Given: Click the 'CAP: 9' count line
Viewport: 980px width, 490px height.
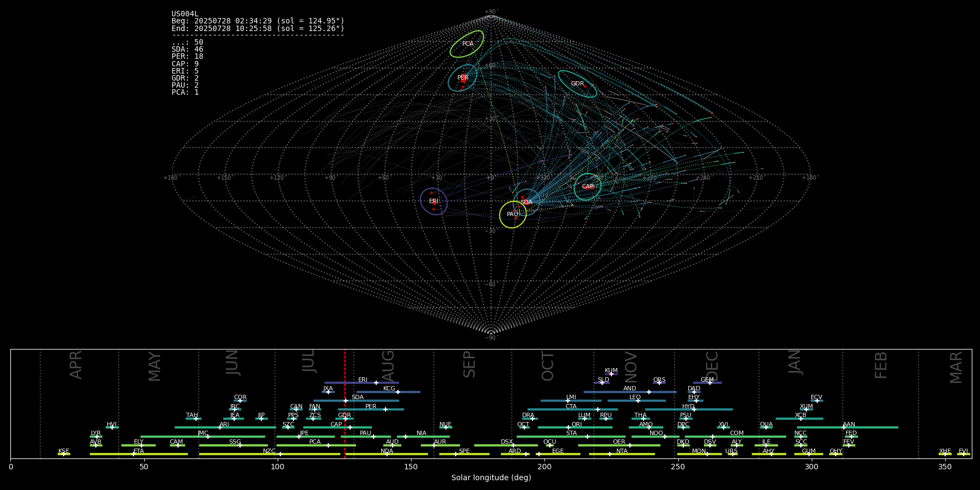Looking at the screenshot, I should [185, 64].
